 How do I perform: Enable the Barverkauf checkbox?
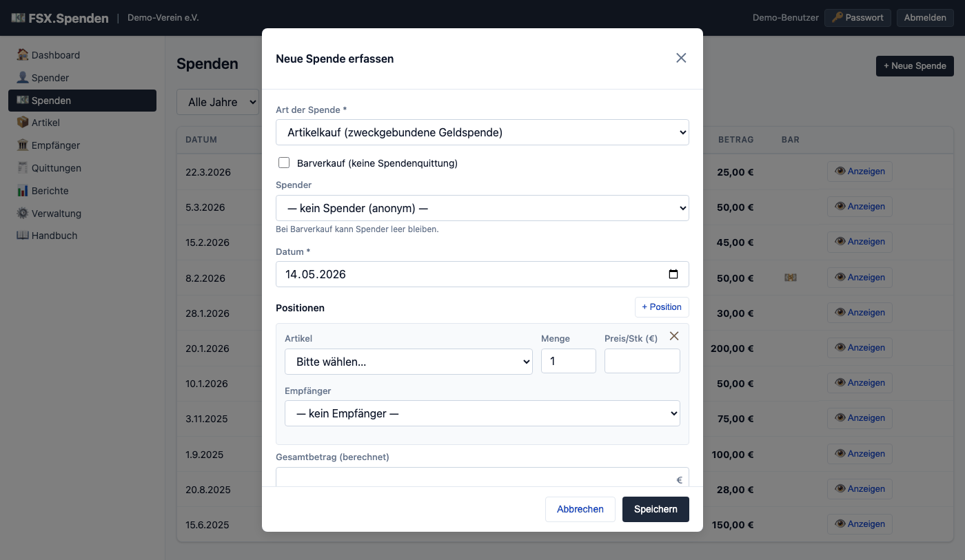coord(284,163)
